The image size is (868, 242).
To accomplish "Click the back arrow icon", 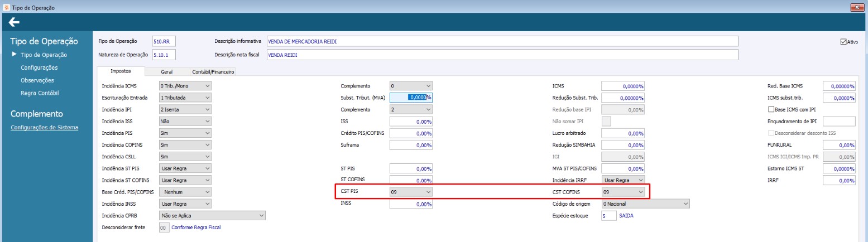I will 14,22.
